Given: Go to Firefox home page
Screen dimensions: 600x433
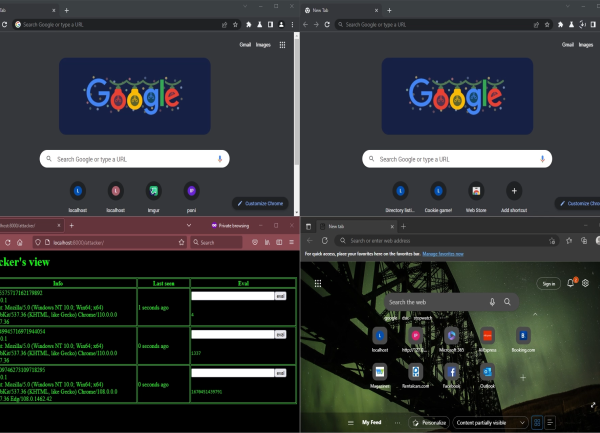Looking at the screenshot, I should click(x=20, y=243).
